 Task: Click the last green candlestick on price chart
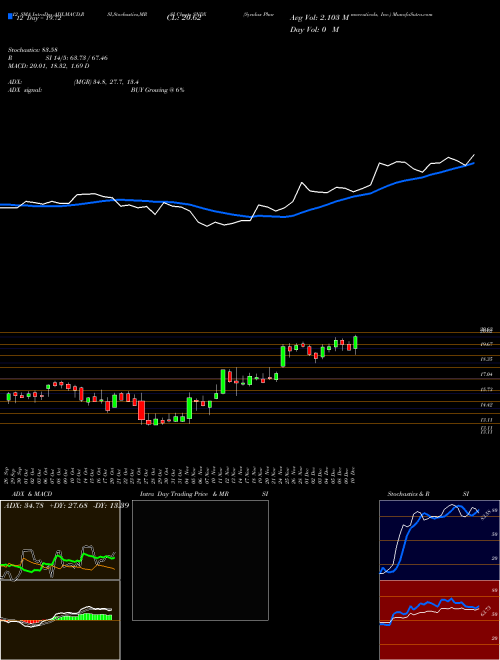tap(356, 342)
